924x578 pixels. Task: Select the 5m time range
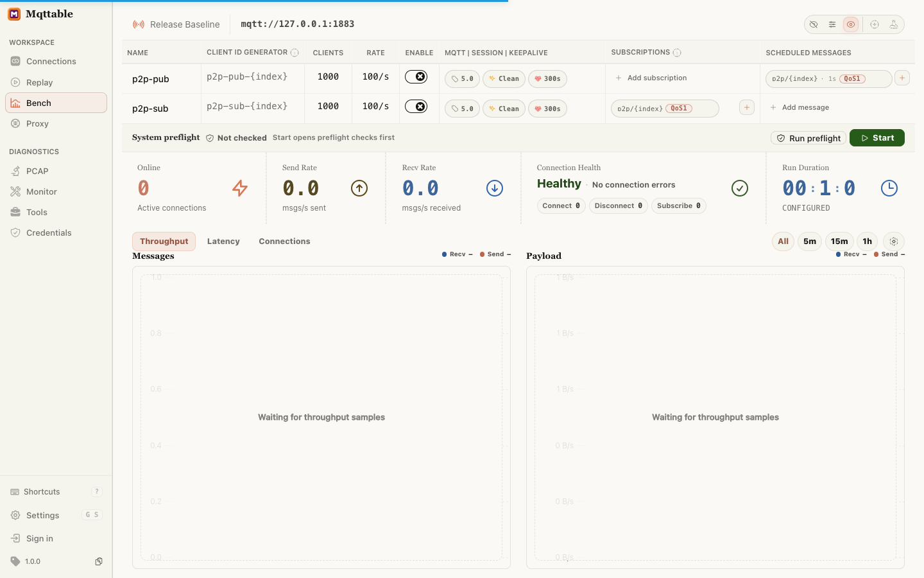(x=810, y=241)
